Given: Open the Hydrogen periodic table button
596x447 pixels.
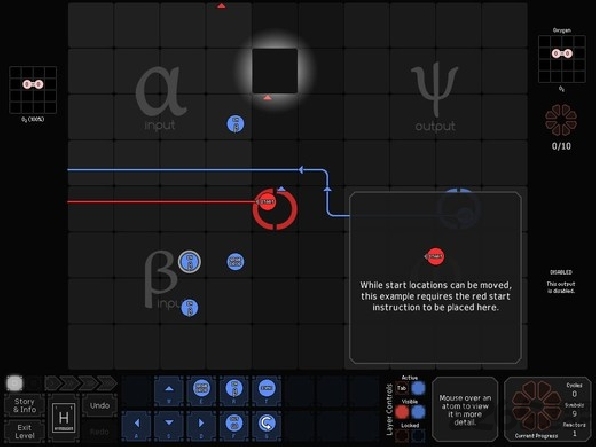Looking at the screenshot, I should tap(64, 418).
